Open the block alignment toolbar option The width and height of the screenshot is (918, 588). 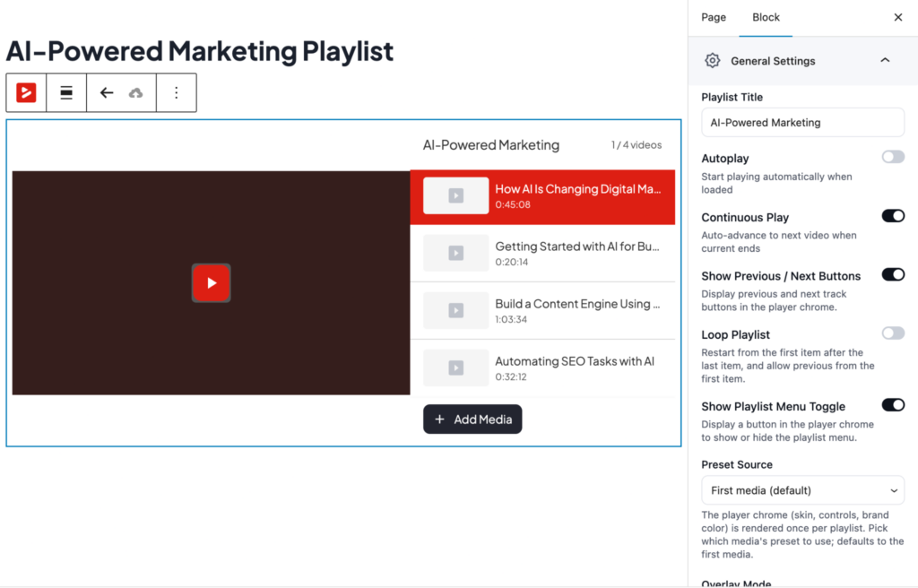pos(66,92)
